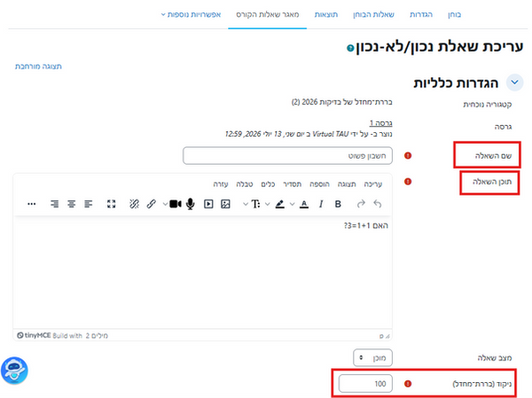This screenshot has height=398, width=532.
Task: Open the עריכה editor menu
Action: tap(373, 183)
